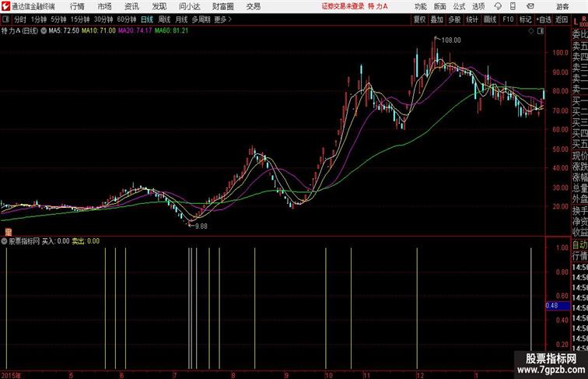Open the 交易 menu
This screenshot has width=588, height=379.
(253, 6)
